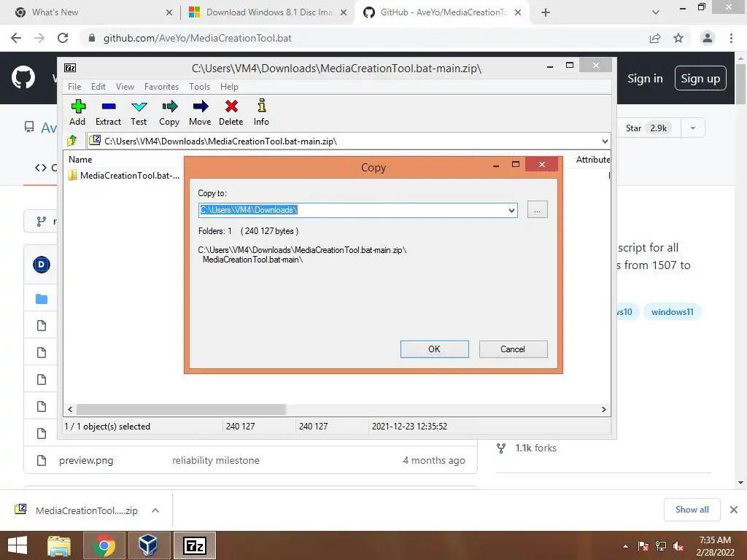
Task: Bookmark this page with the star icon
Action: coord(678,38)
